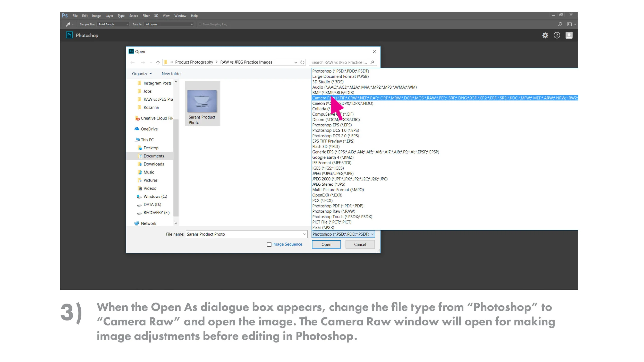Expand the File name dropdown arrow

[304, 234]
